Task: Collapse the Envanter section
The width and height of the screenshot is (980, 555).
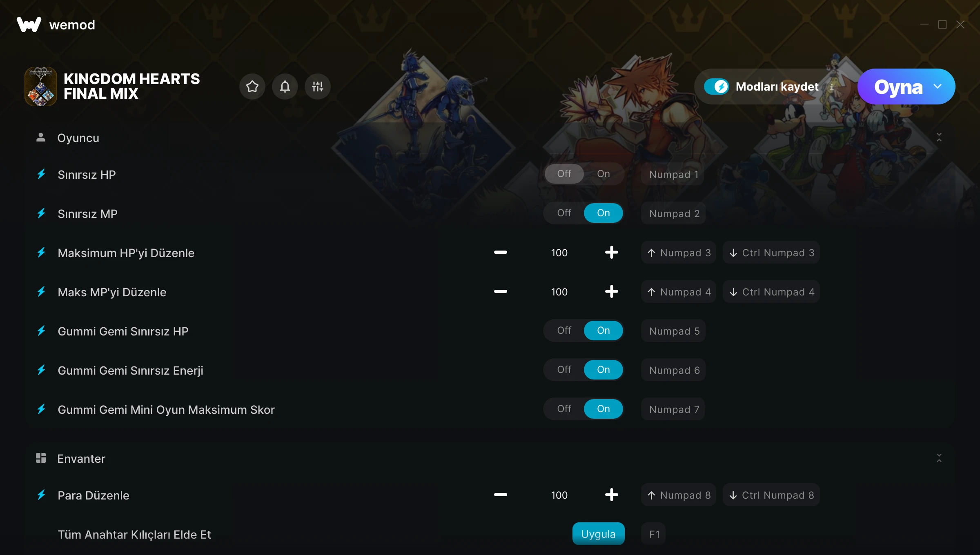Action: coord(939,458)
